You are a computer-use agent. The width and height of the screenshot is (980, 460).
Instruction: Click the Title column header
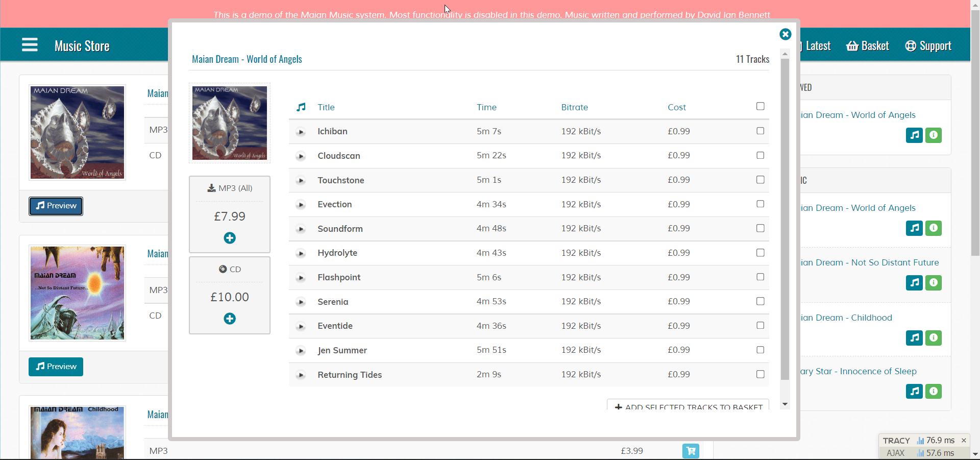326,107
